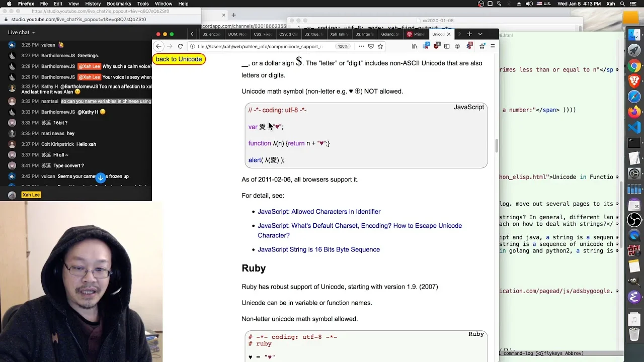This screenshot has width=644, height=362.
Task: Open the Firefox hamburger menu
Action: [x=493, y=46]
